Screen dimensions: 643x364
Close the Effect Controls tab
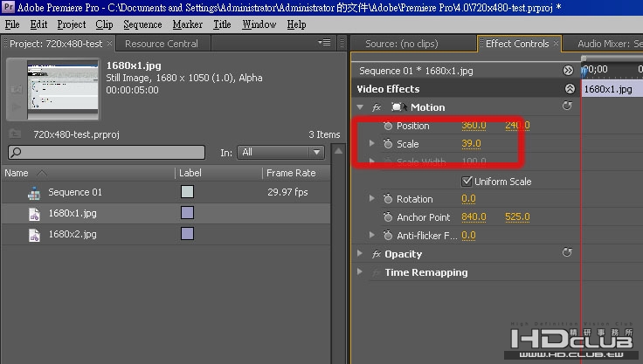[556, 43]
